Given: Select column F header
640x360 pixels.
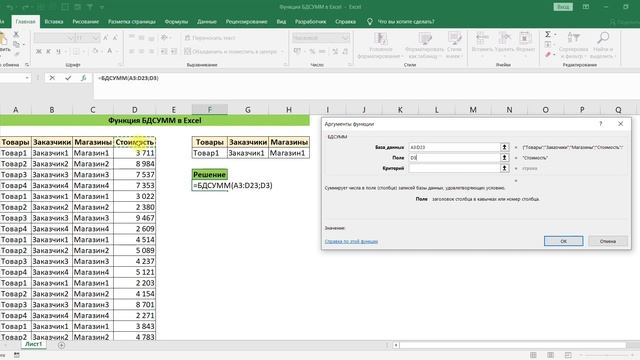Looking at the screenshot, I should click(x=209, y=109).
